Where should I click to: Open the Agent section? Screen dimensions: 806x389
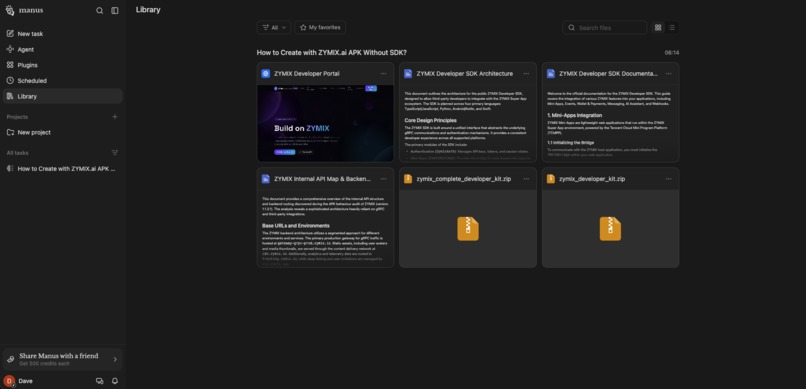pyautogui.click(x=62, y=49)
